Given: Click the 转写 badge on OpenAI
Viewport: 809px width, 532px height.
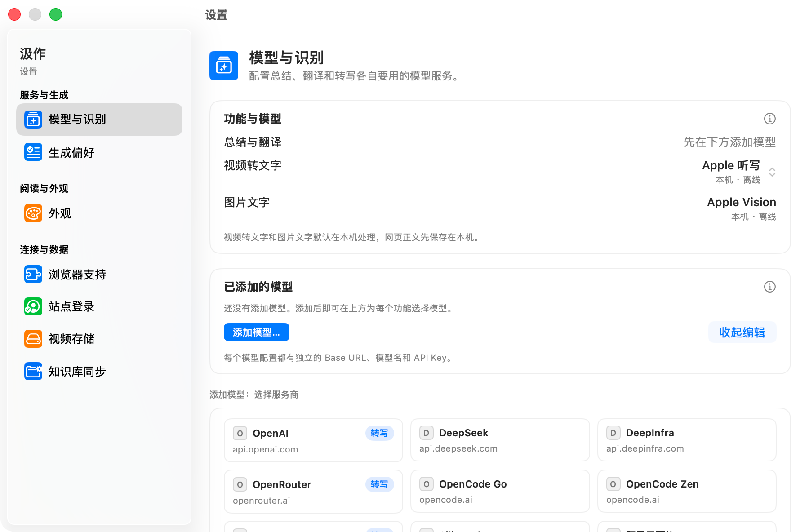Looking at the screenshot, I should point(379,433).
